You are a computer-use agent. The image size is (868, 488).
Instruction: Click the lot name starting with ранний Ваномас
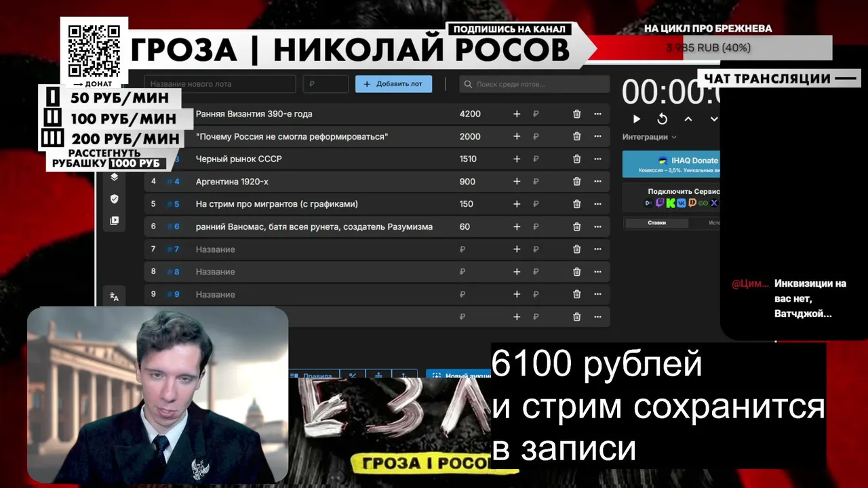click(314, 226)
